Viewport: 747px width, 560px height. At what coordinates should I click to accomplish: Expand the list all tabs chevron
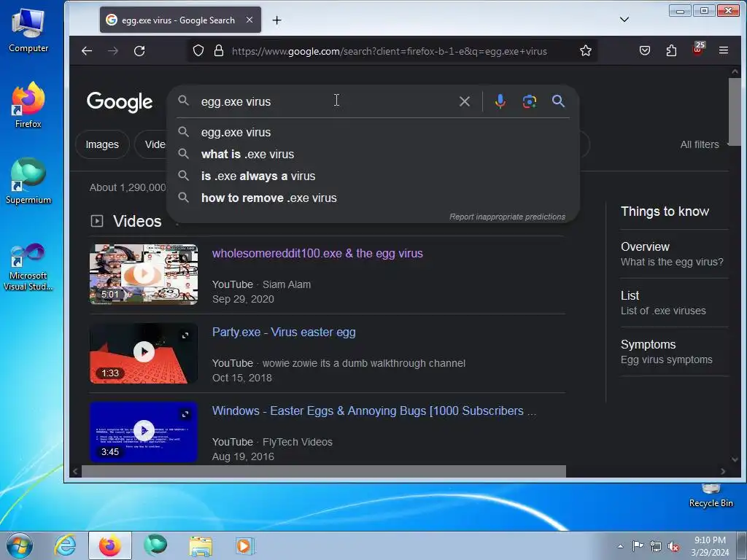click(624, 20)
